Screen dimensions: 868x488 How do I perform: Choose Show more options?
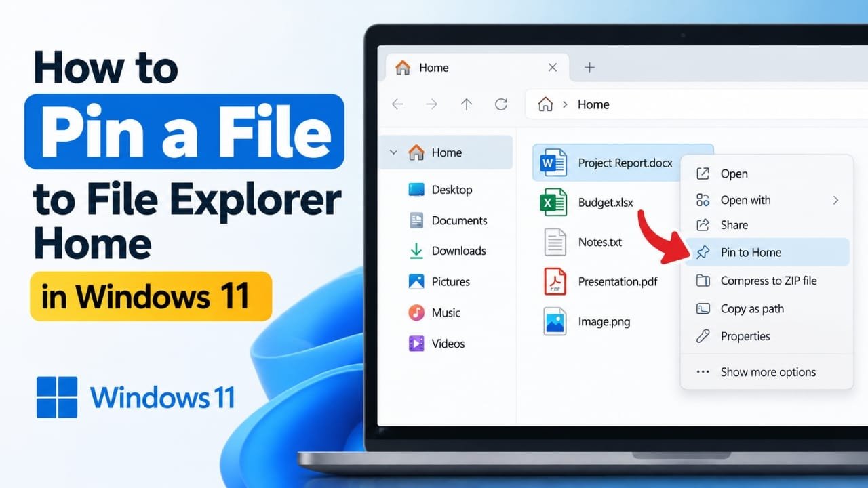click(767, 371)
